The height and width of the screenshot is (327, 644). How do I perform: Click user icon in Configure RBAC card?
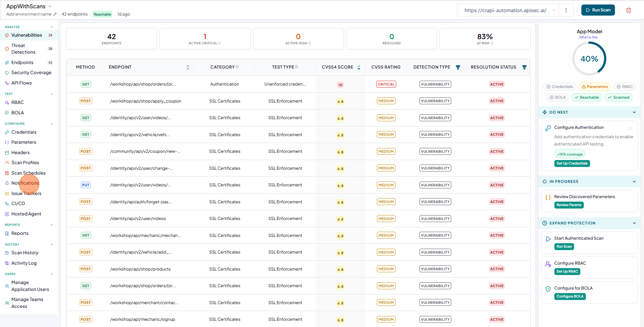click(548, 264)
